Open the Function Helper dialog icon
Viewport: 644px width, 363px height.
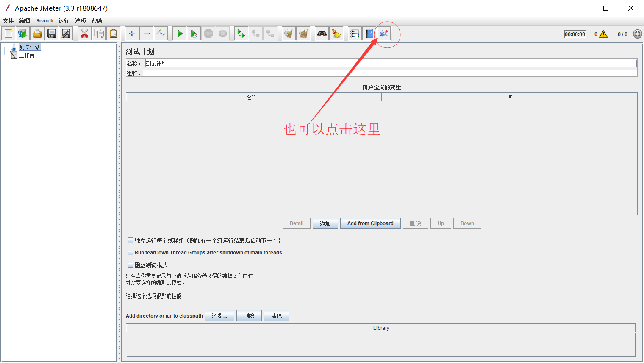tap(355, 34)
